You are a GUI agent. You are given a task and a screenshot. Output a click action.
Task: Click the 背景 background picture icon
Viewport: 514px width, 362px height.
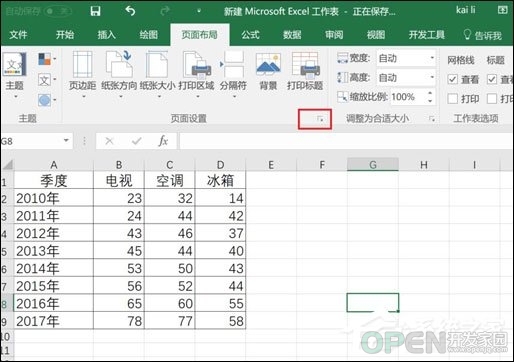click(268, 71)
